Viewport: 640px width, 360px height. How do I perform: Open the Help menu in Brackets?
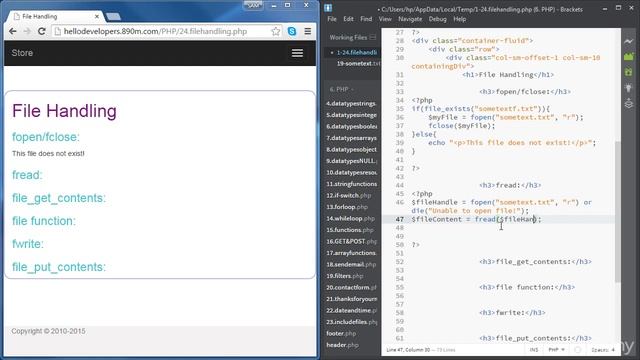click(460, 19)
